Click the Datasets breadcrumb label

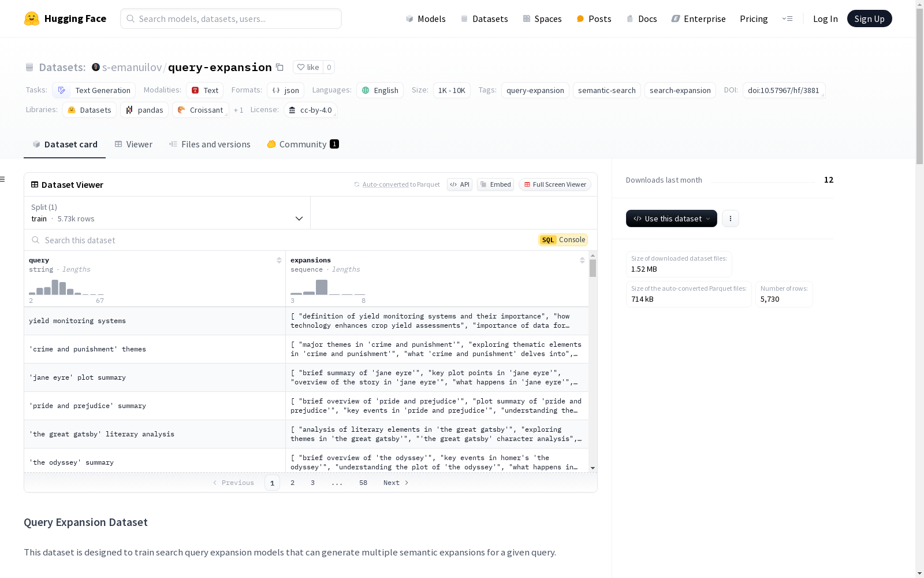[x=62, y=67]
